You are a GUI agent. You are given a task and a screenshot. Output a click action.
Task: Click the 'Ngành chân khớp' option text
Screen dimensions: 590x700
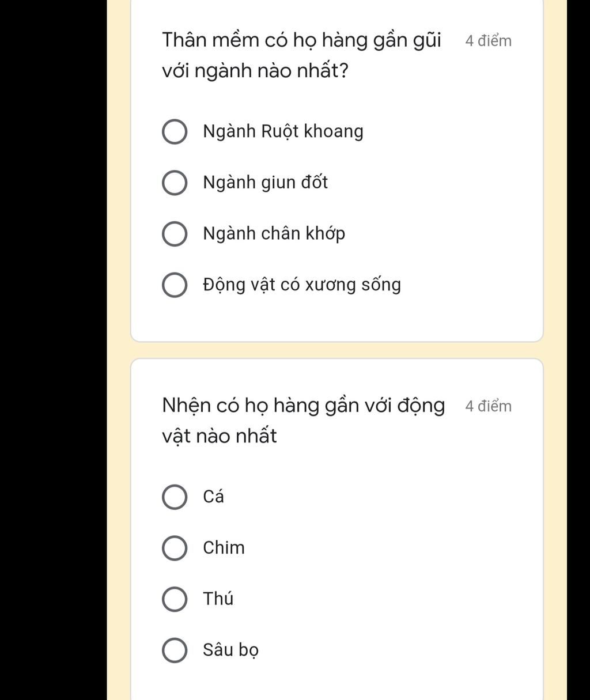pos(274,233)
